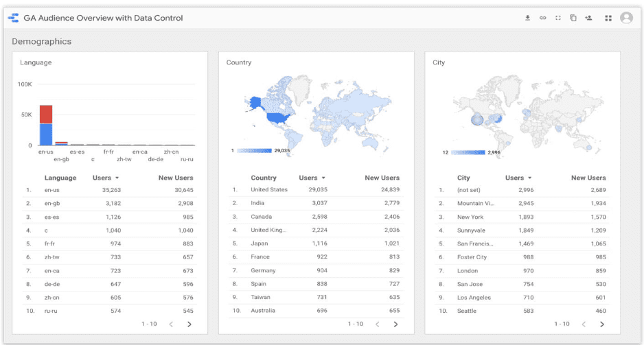Select the es-es language row
The height and width of the screenshot is (345, 644).
(110, 217)
